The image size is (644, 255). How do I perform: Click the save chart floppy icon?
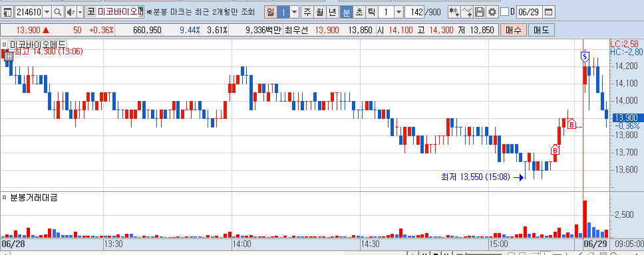click(479, 13)
